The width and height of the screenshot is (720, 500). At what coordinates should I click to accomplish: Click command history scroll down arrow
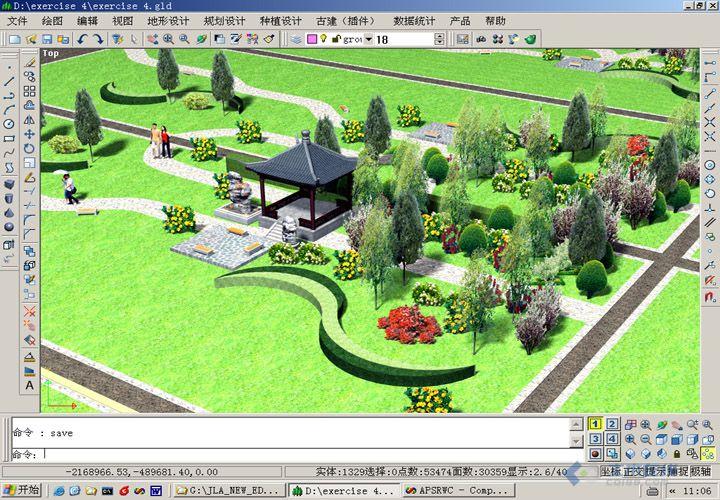(576, 441)
